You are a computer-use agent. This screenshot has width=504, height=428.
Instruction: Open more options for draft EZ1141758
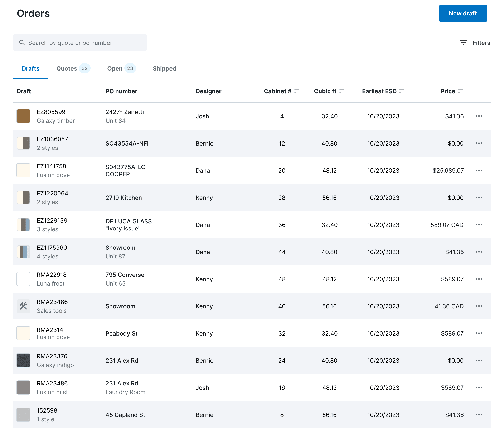479,171
